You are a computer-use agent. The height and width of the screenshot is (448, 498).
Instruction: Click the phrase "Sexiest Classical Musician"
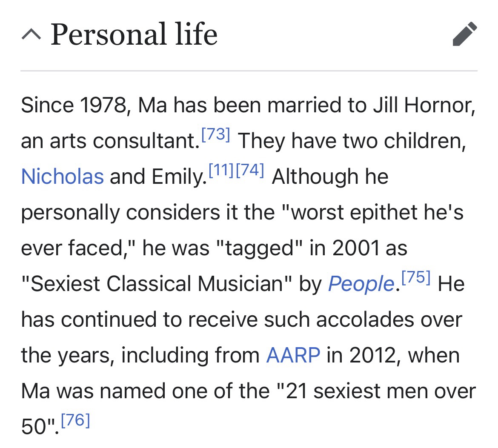point(156,284)
